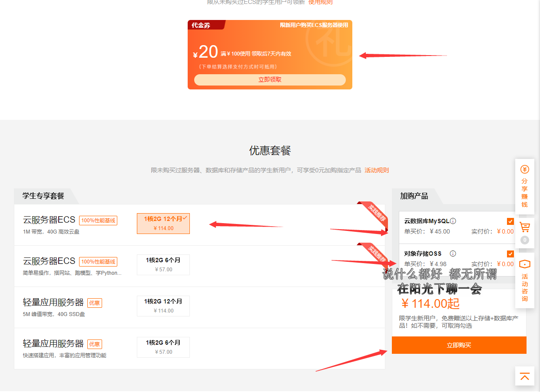540x392 pixels.
Task: Click the ¥20 coupon amount
Action: [205, 53]
